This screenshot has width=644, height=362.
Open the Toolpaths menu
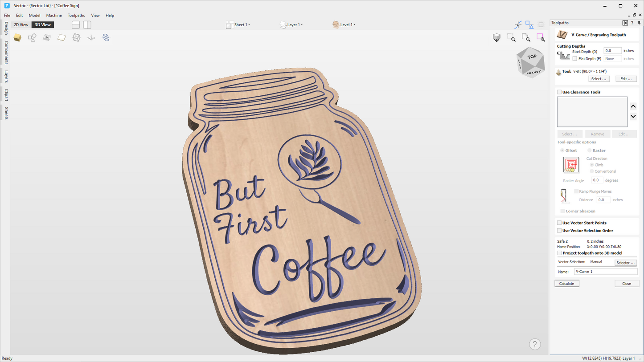pyautogui.click(x=76, y=15)
